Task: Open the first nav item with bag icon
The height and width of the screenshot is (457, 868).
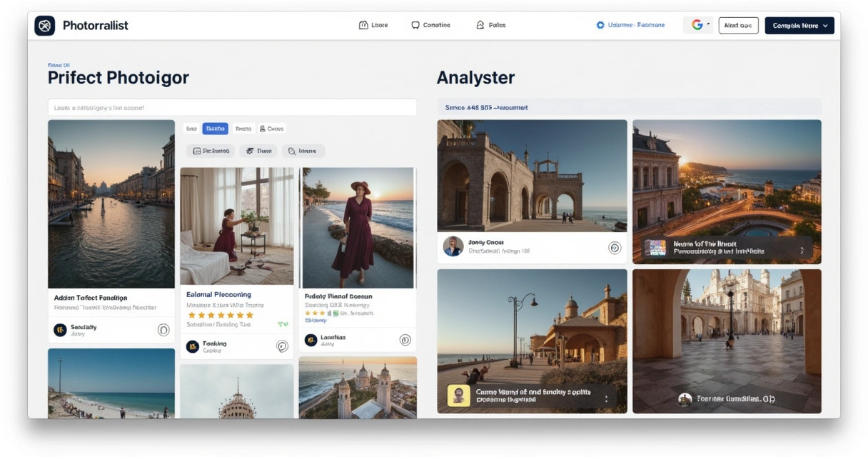Action: click(x=373, y=25)
